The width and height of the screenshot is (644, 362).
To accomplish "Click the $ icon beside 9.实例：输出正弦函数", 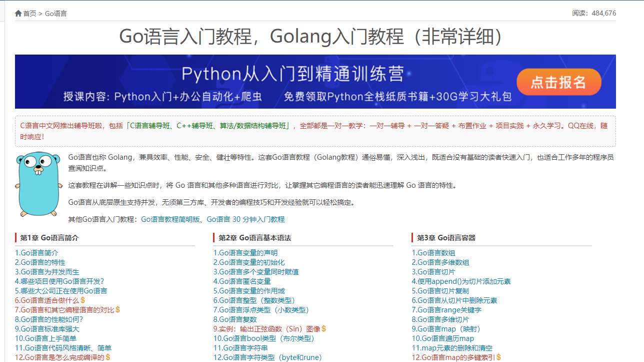I will coord(324,329).
